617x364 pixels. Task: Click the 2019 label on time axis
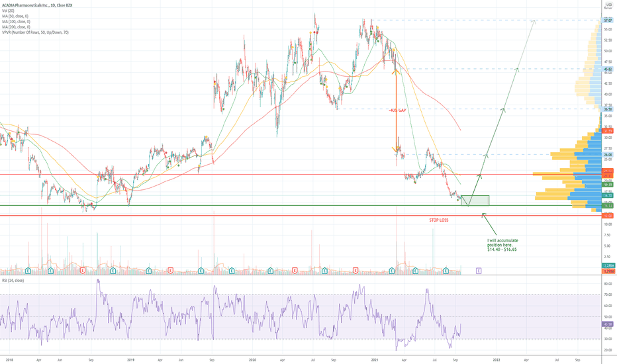click(130, 359)
